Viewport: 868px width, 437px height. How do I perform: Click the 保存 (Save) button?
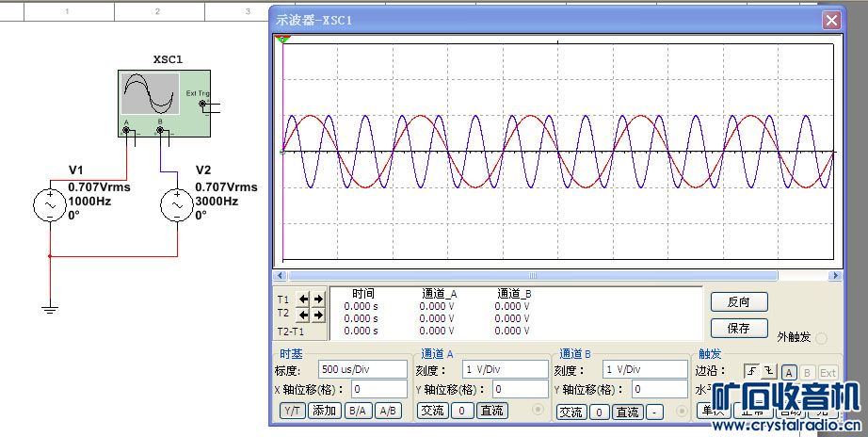(x=739, y=329)
